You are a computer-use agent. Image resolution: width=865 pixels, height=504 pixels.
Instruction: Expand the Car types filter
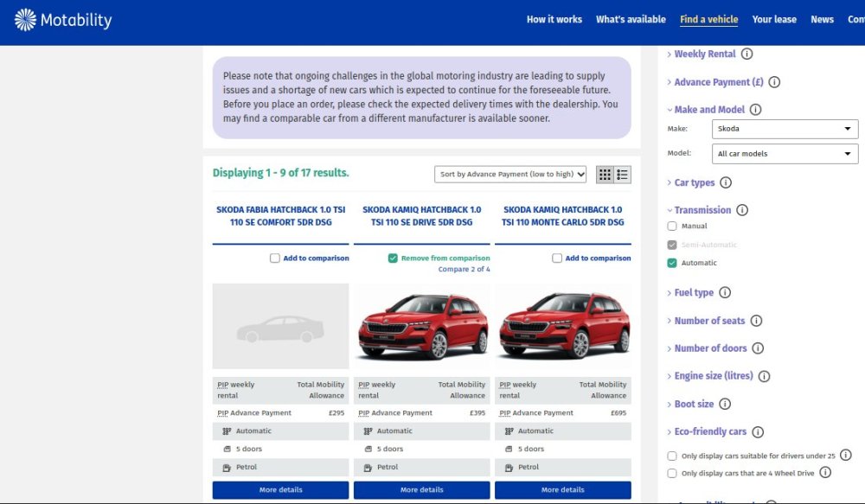tap(694, 182)
